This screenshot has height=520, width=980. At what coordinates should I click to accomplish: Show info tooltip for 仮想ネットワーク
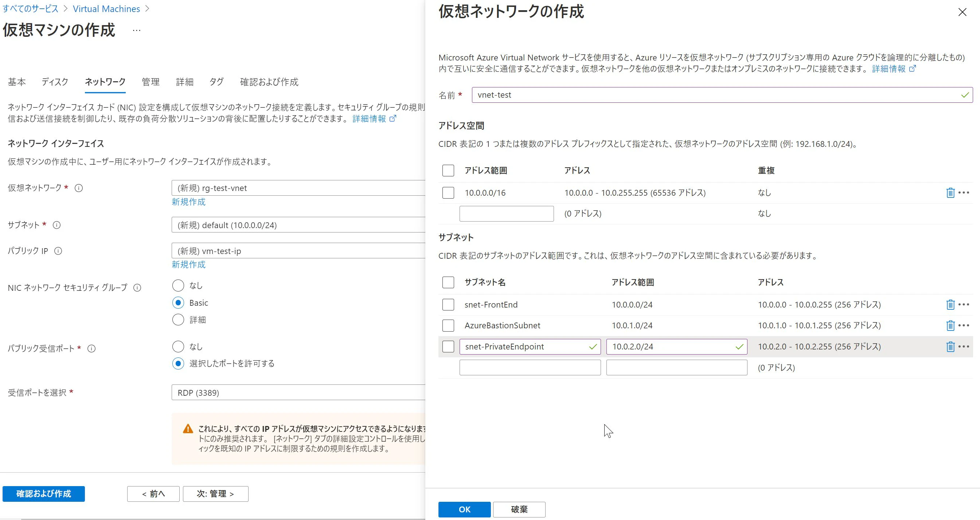(79, 188)
